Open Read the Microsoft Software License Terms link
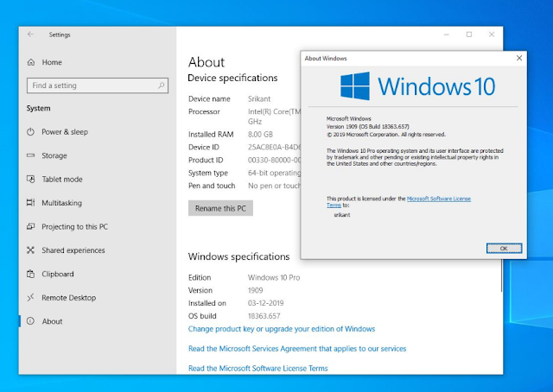553x392 pixels. pyautogui.click(x=258, y=369)
